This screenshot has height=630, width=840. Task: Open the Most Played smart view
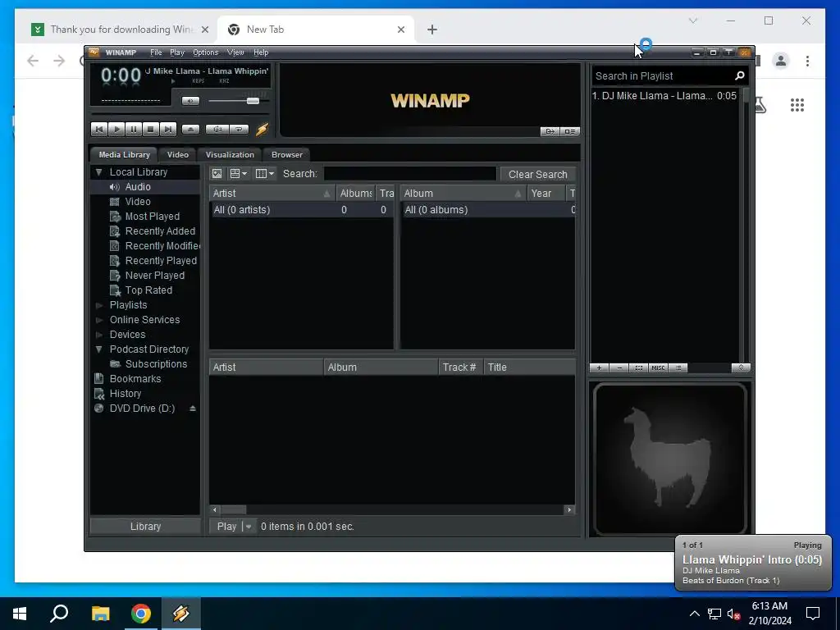(152, 217)
